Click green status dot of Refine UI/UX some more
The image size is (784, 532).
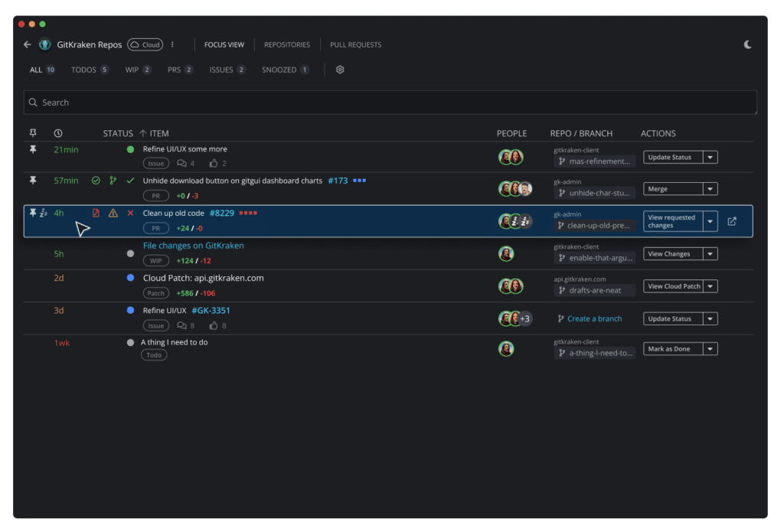(x=130, y=149)
